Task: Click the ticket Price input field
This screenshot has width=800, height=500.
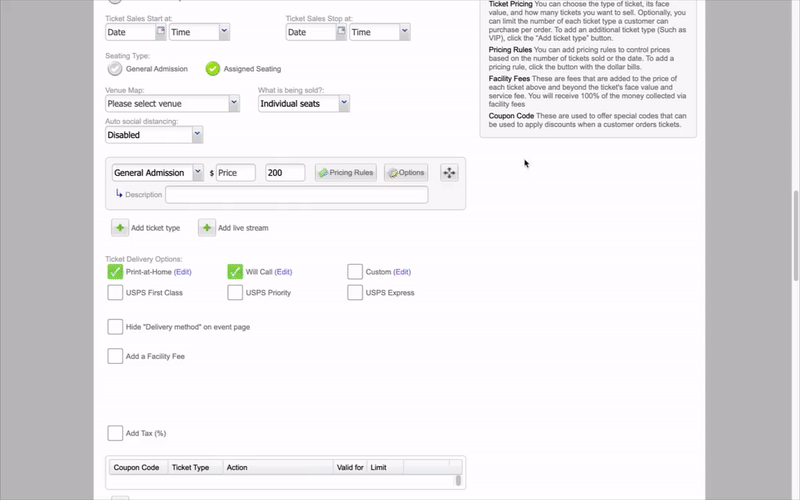Action: click(x=236, y=172)
